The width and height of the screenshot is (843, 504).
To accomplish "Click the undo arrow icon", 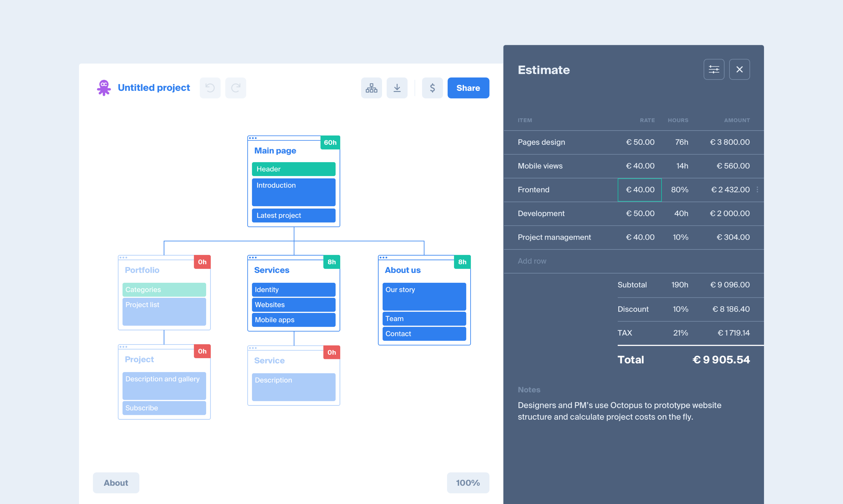I will [x=210, y=88].
